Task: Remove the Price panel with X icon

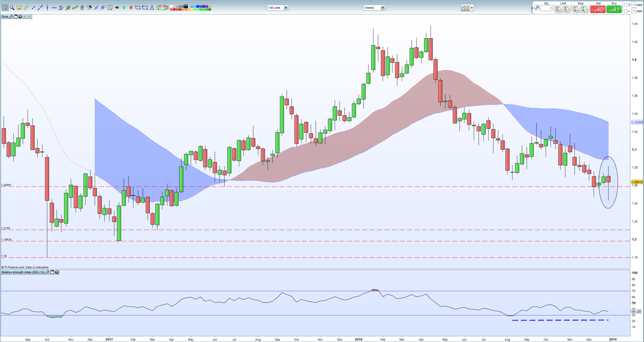Action: click(20, 16)
